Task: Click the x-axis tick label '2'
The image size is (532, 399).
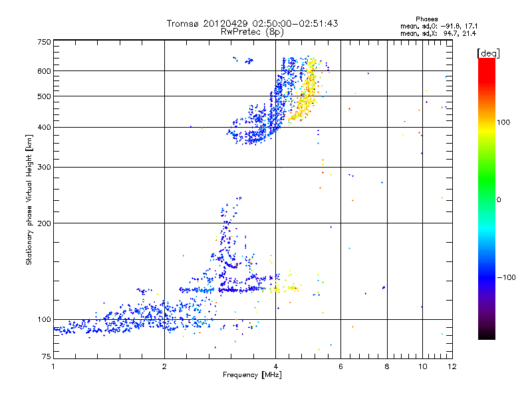Action: point(164,366)
